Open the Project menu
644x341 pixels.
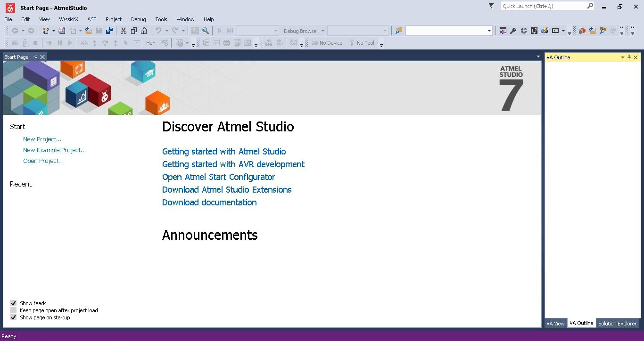(x=114, y=19)
